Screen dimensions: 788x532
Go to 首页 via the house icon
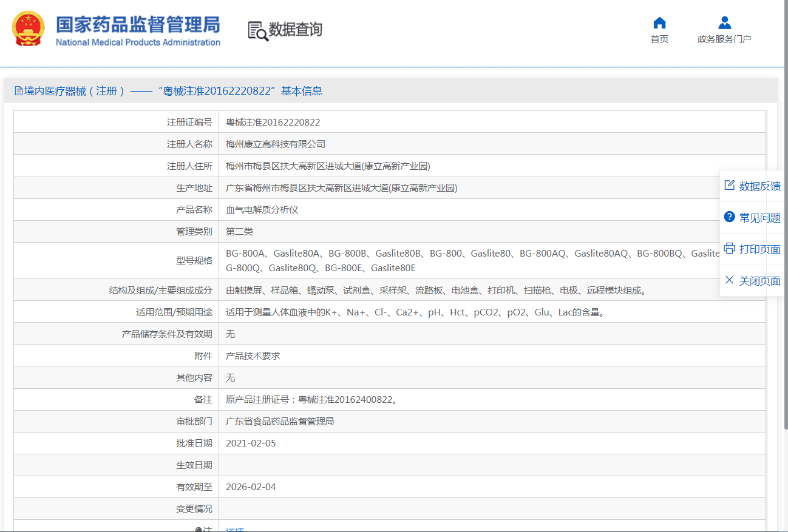659,23
